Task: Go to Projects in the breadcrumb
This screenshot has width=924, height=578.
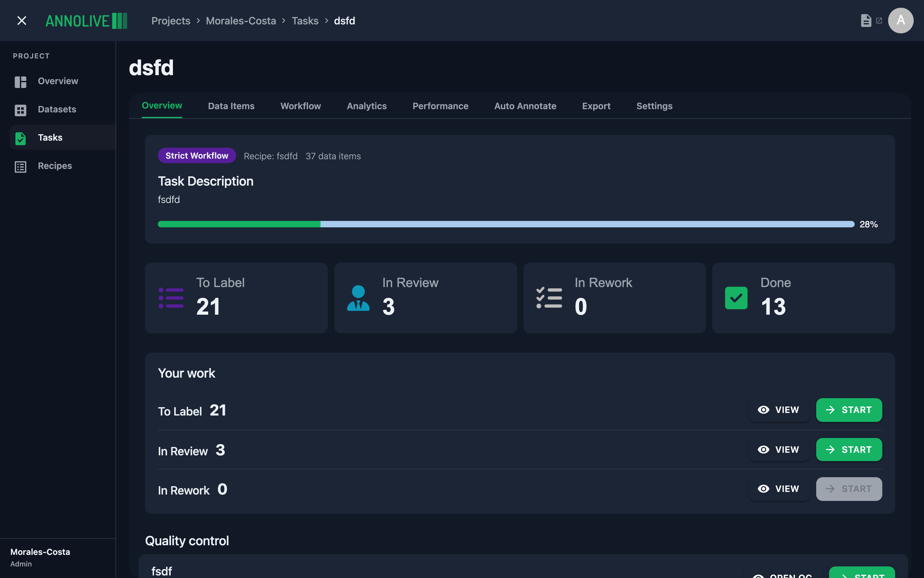Action: click(171, 21)
